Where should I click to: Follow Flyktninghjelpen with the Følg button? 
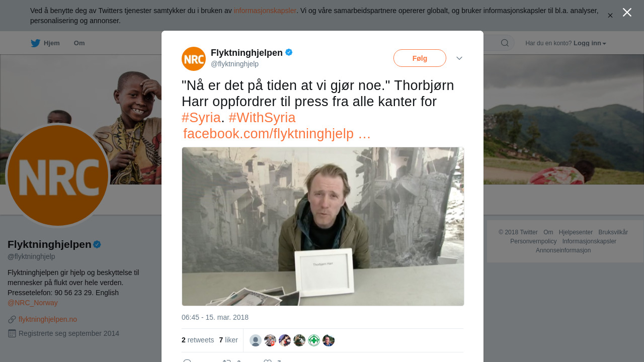click(420, 58)
